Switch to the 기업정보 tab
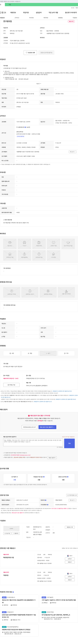The width and height of the screenshot is (78, 644). [75, 18]
